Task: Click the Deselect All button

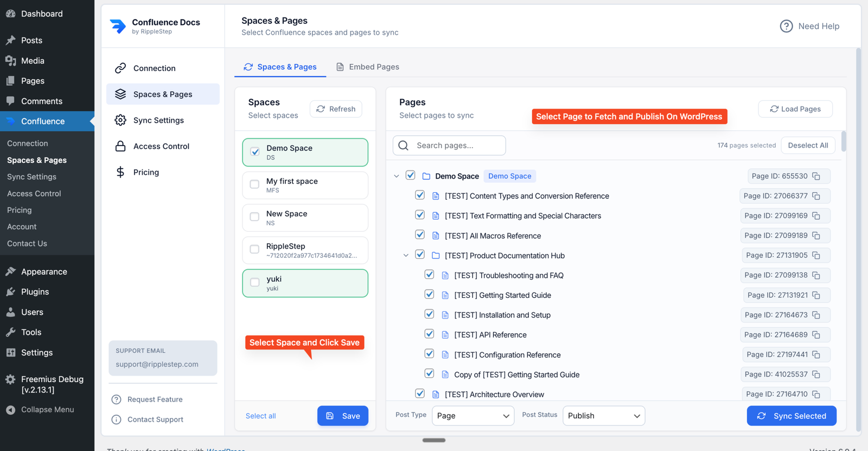Action: (808, 145)
